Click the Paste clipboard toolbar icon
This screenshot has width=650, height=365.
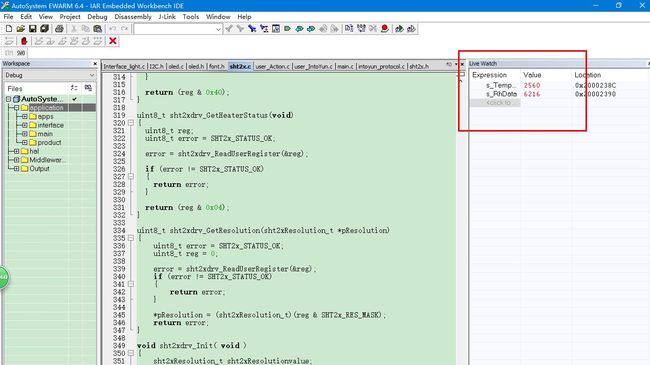(x=98, y=29)
